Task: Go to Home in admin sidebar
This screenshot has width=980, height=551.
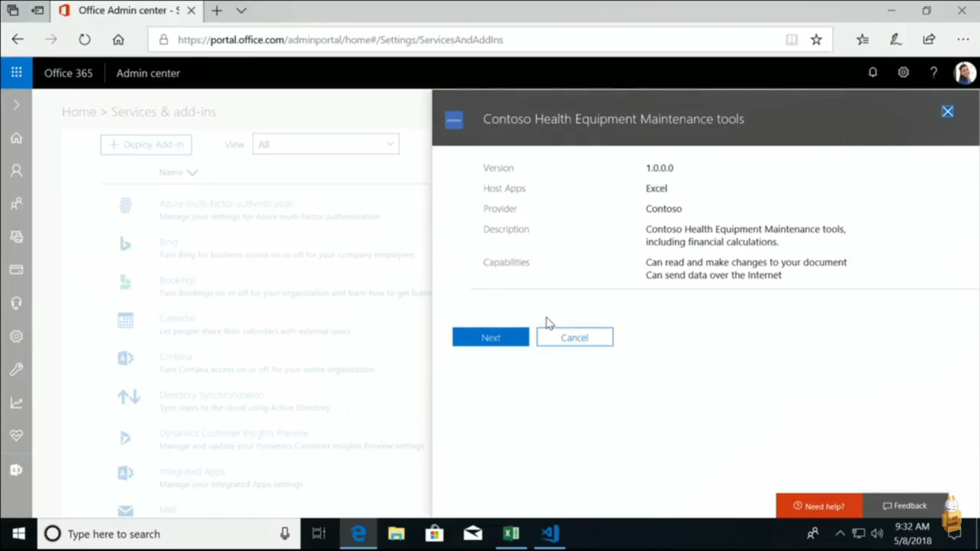Action: pyautogui.click(x=16, y=138)
